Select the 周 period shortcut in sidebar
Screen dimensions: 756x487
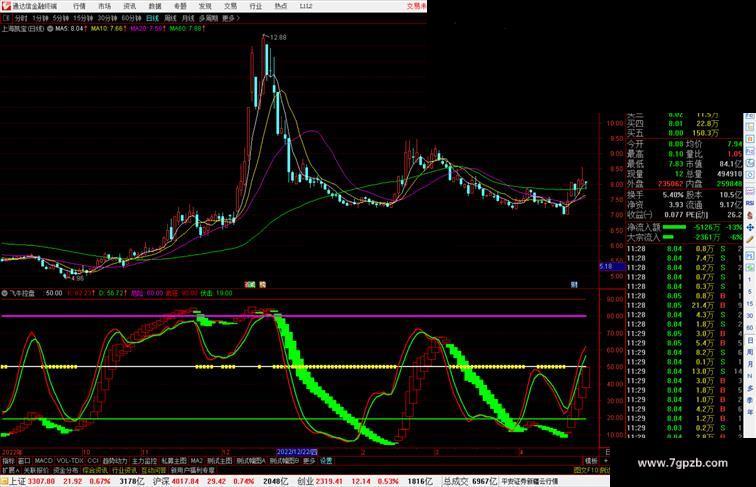pyautogui.click(x=750, y=352)
